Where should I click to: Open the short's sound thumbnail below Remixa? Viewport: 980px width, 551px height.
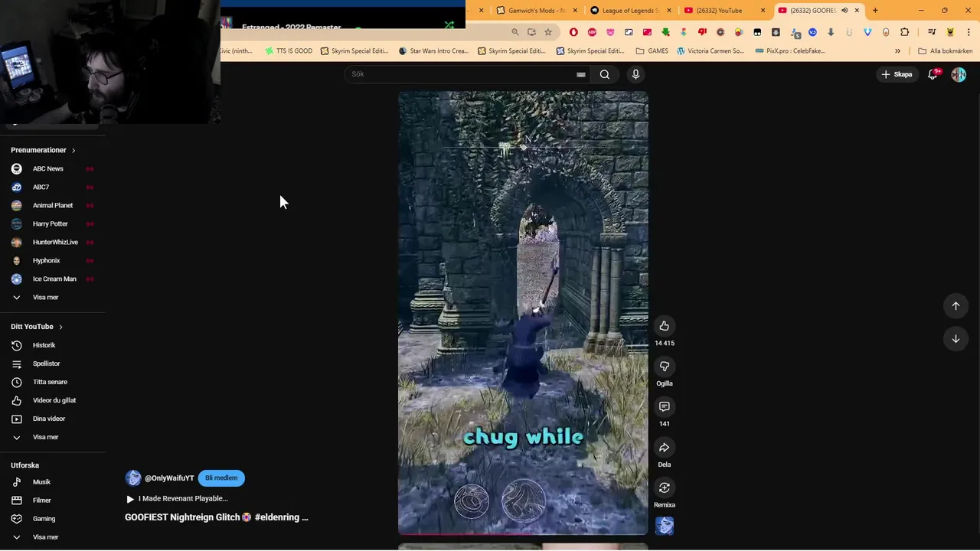point(665,526)
